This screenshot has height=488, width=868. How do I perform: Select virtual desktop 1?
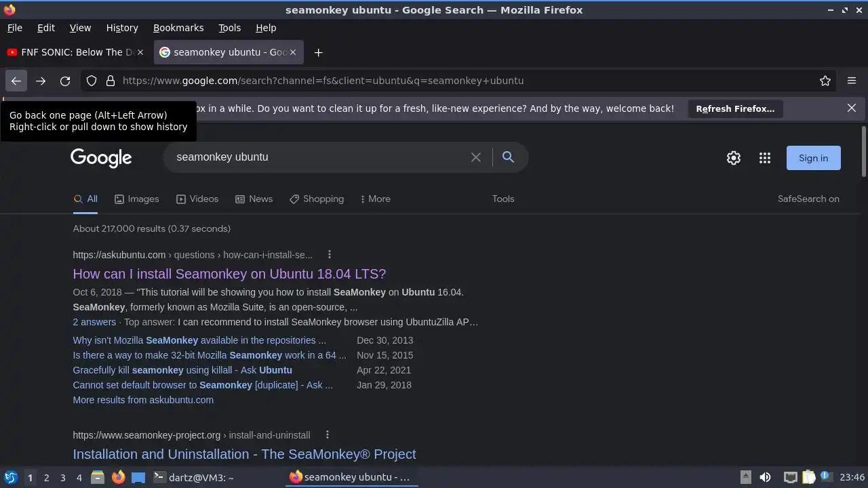coord(30,478)
